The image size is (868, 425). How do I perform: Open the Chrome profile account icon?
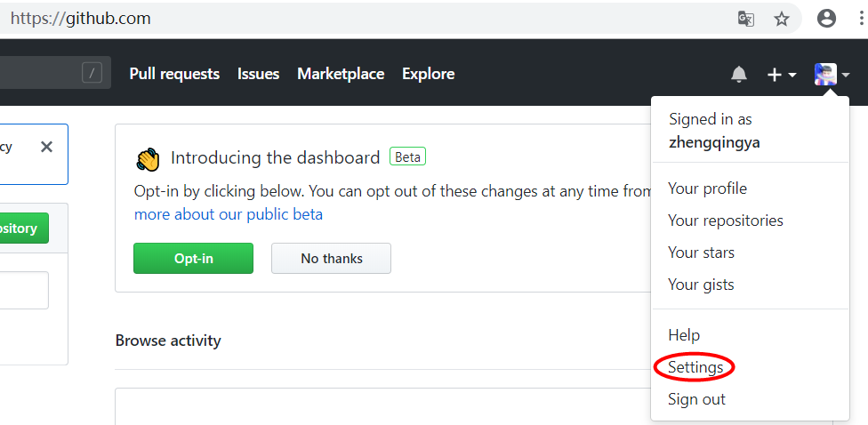coord(826,19)
